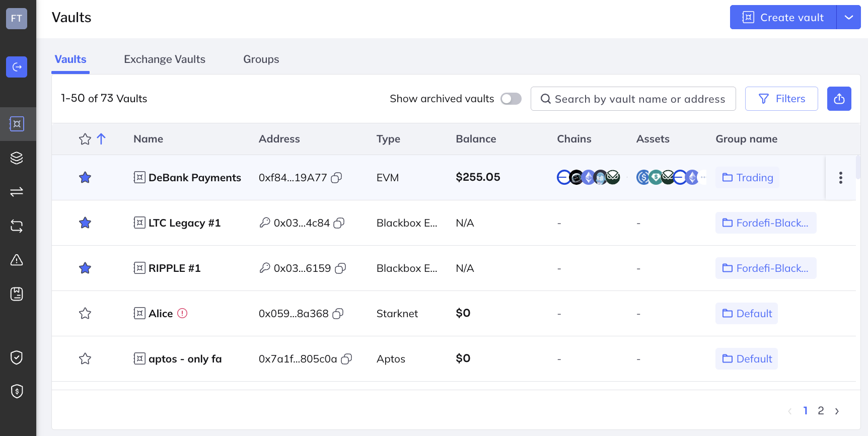Click the Chains column header
868x436 pixels.
coord(574,139)
